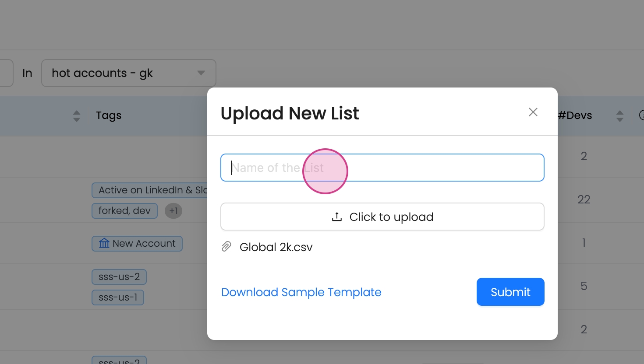
Task: Submit the new list upload
Action: (x=510, y=292)
